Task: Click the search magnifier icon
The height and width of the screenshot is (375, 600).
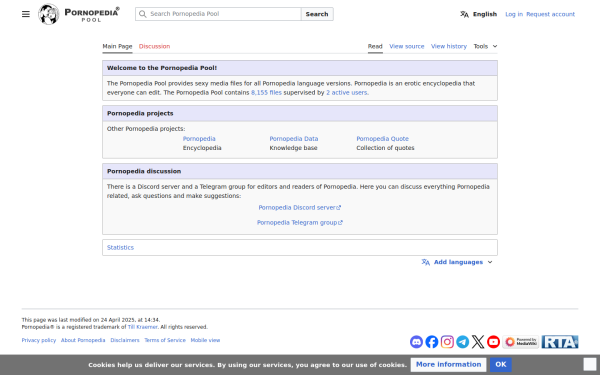Action: click(x=142, y=14)
